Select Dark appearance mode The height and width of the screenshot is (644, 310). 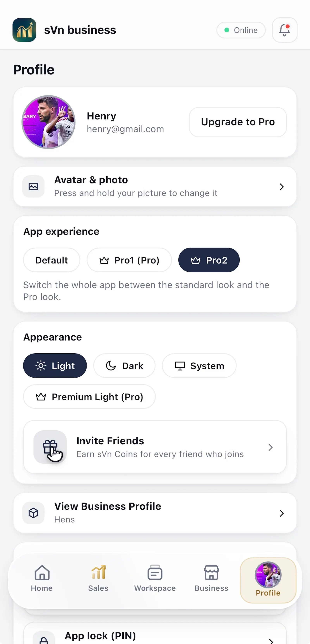click(124, 366)
